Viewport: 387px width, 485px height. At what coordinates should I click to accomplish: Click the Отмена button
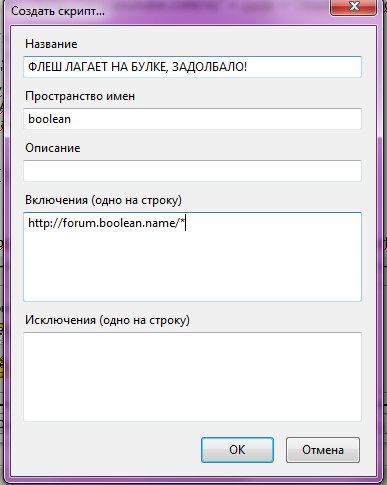(323, 450)
